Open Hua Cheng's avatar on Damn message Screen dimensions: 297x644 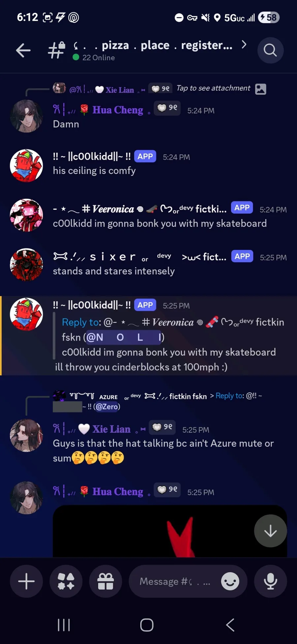[26, 116]
